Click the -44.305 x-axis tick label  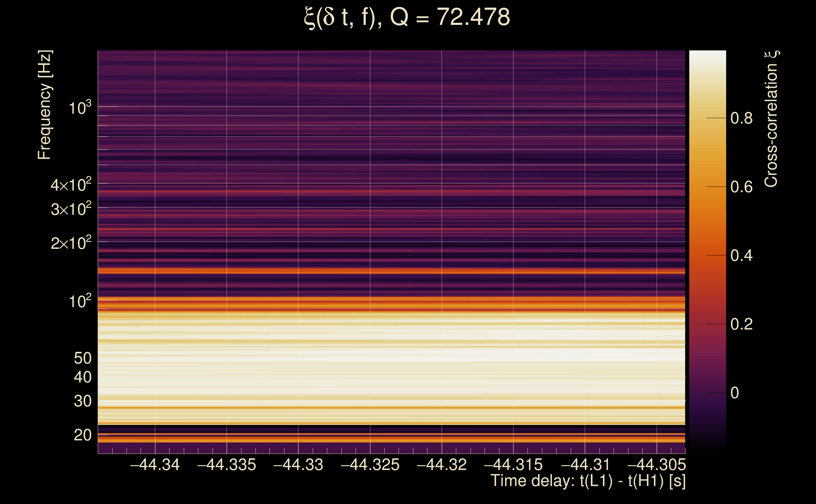(x=656, y=465)
